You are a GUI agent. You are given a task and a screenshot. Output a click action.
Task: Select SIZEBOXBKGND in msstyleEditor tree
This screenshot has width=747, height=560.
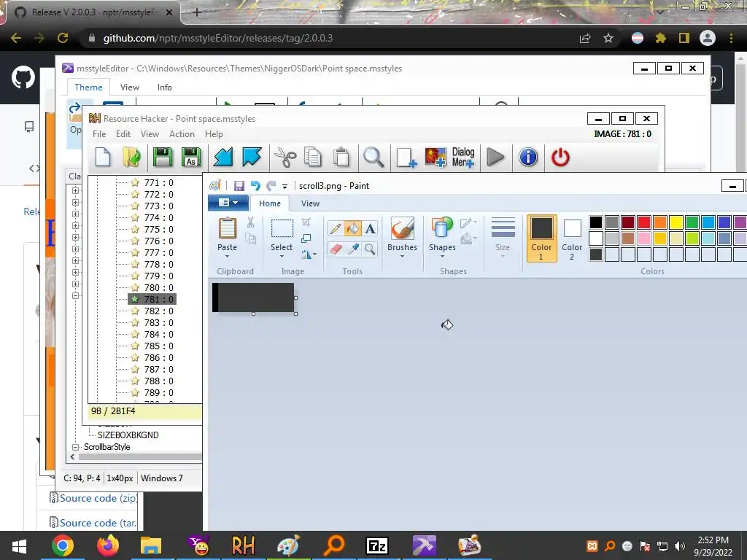[x=128, y=435]
